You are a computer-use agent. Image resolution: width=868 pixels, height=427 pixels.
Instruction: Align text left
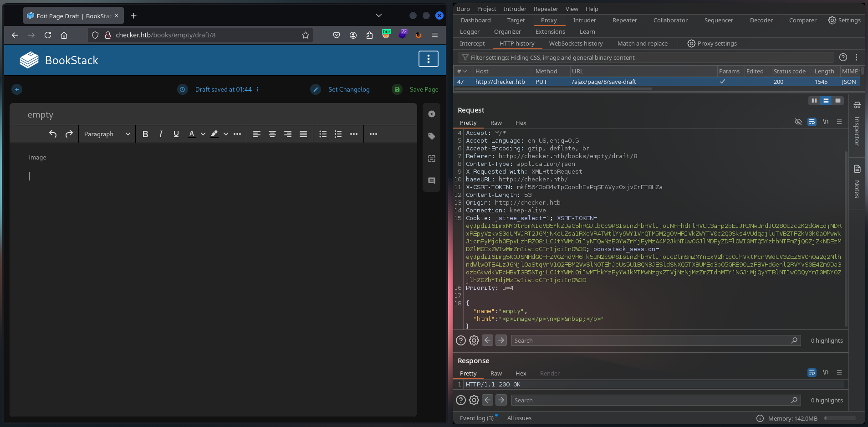[257, 134]
